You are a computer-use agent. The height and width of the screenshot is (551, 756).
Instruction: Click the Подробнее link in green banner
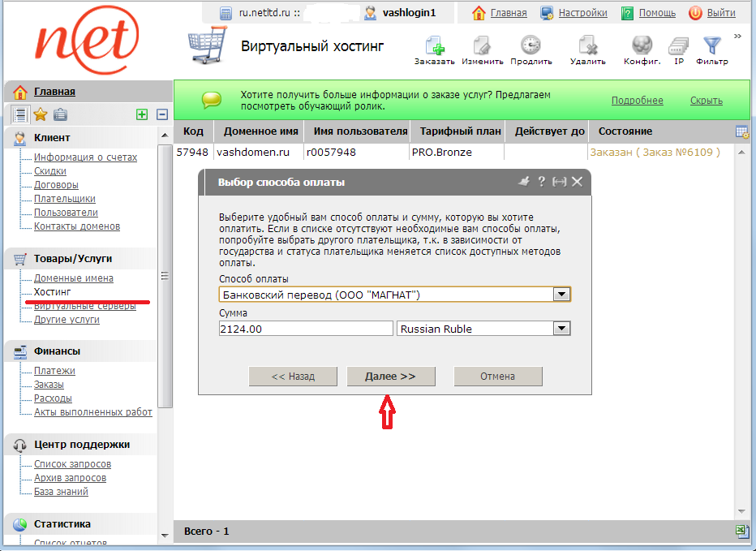point(637,101)
